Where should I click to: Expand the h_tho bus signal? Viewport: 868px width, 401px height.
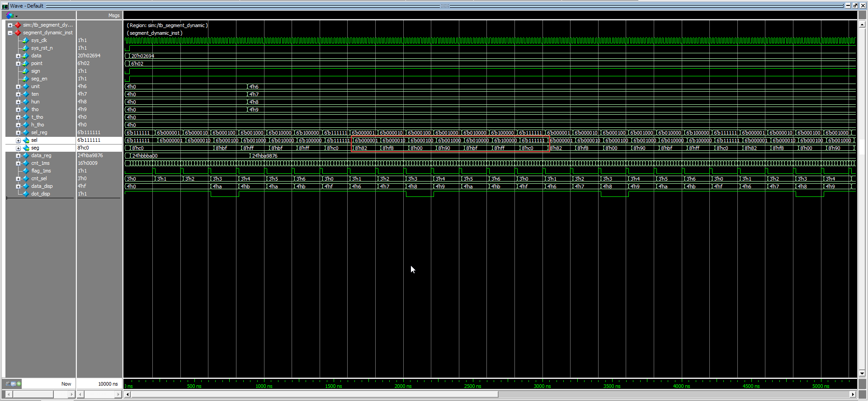click(x=18, y=125)
